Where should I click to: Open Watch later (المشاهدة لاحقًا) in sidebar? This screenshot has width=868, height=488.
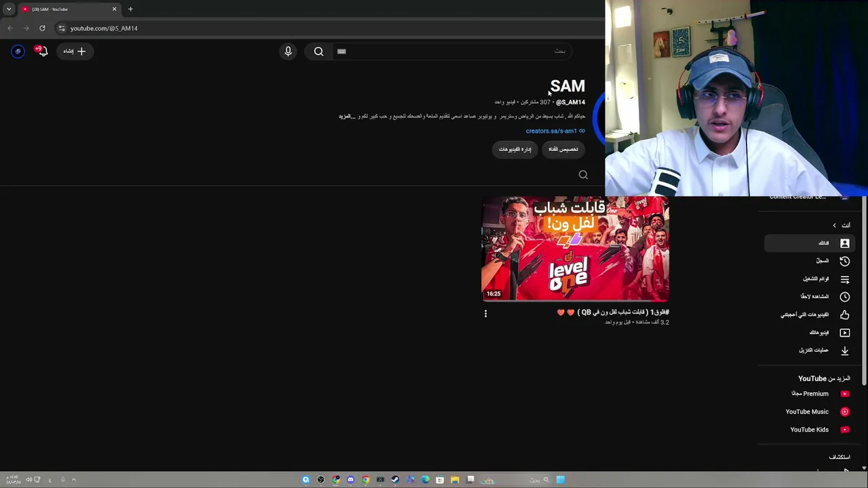[809, 297]
